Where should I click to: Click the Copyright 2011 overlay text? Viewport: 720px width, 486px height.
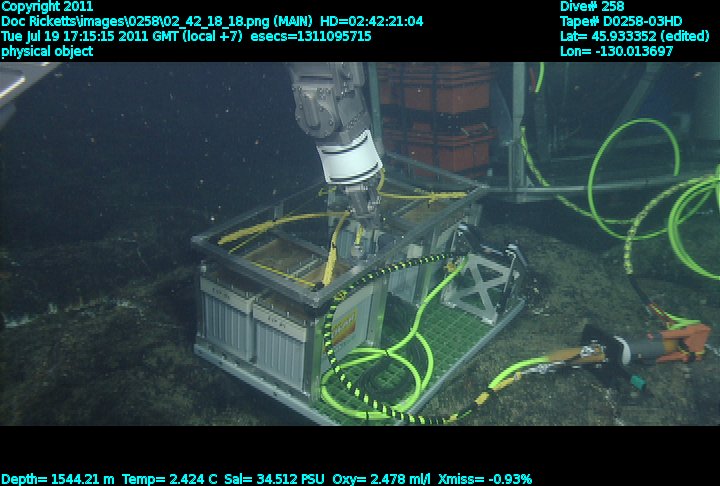47,6
